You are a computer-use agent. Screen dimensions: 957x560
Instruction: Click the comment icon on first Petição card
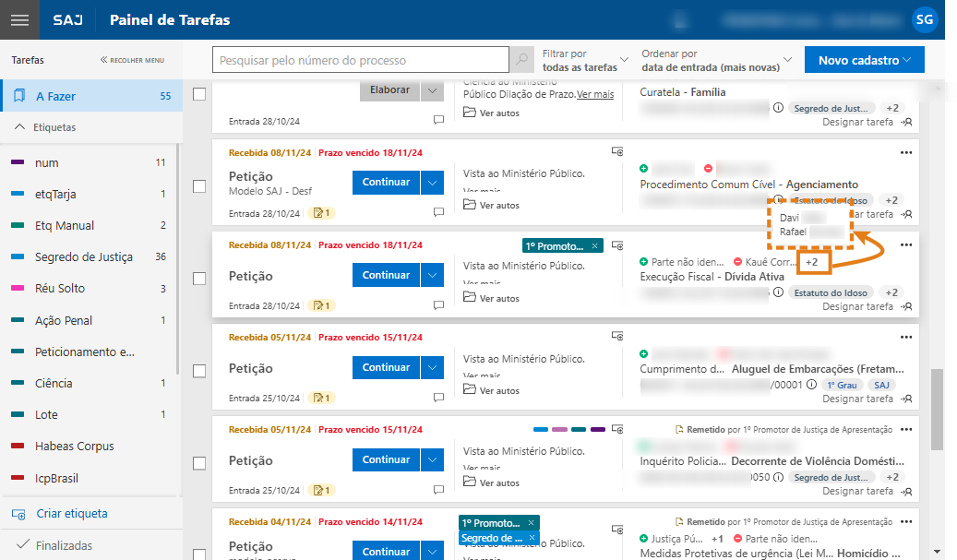pos(438,213)
